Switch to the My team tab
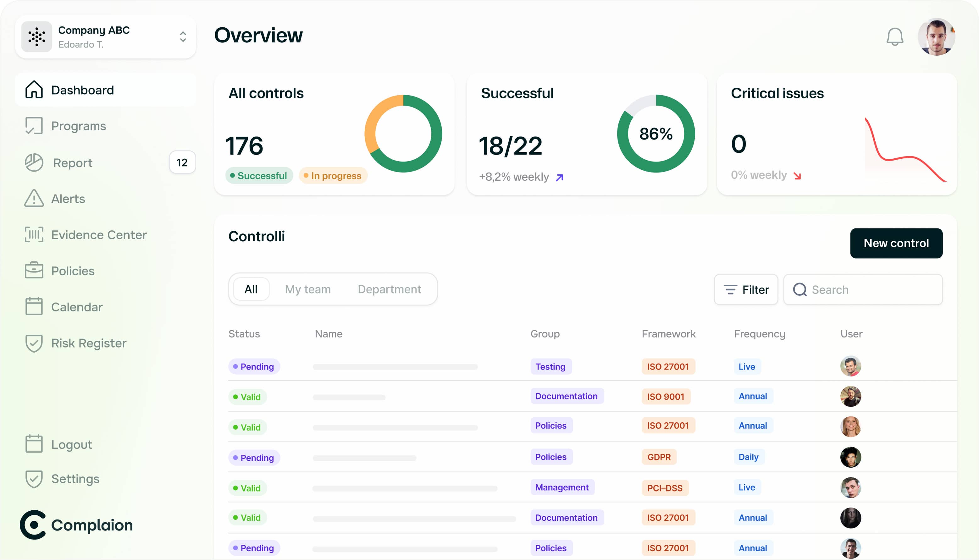The width and height of the screenshot is (979, 560). (307, 289)
